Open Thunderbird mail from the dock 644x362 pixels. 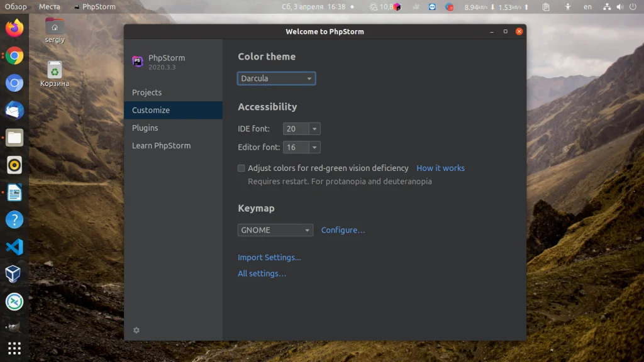point(14,111)
